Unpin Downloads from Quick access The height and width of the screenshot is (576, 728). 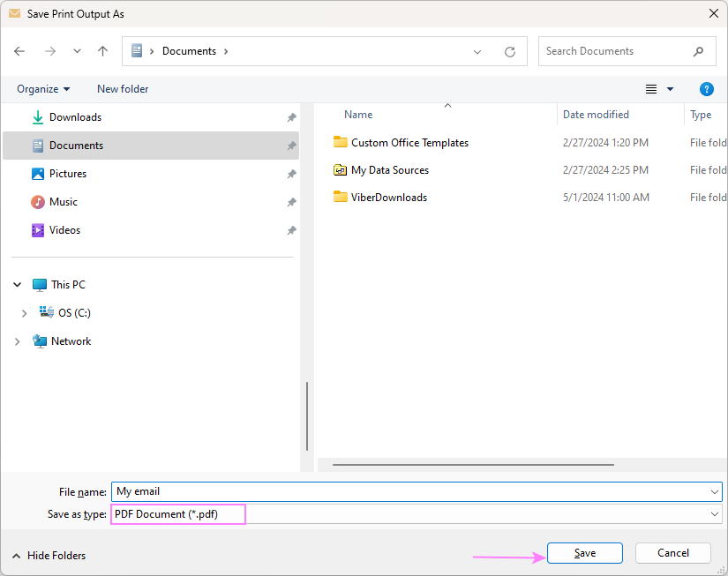pos(291,116)
